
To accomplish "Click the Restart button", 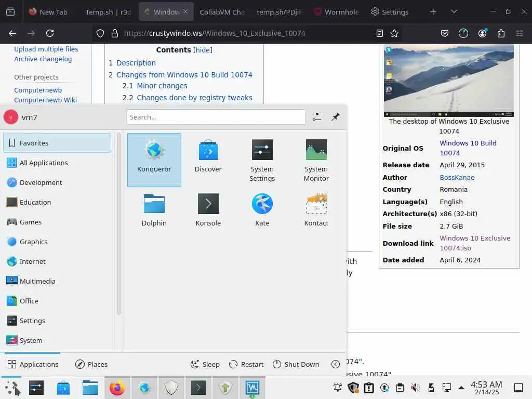I will 246,364.
